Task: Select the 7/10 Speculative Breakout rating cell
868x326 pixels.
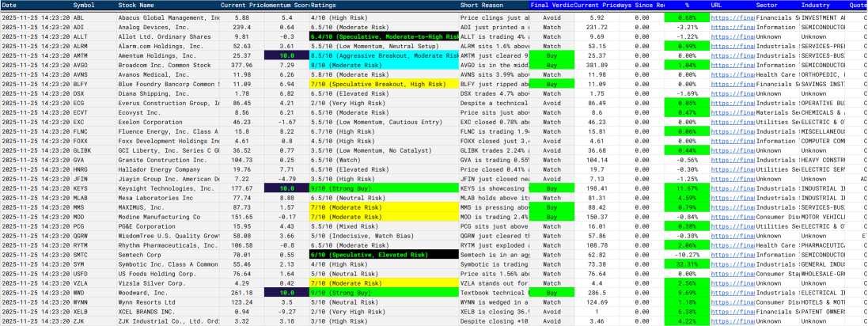Action: (x=385, y=84)
